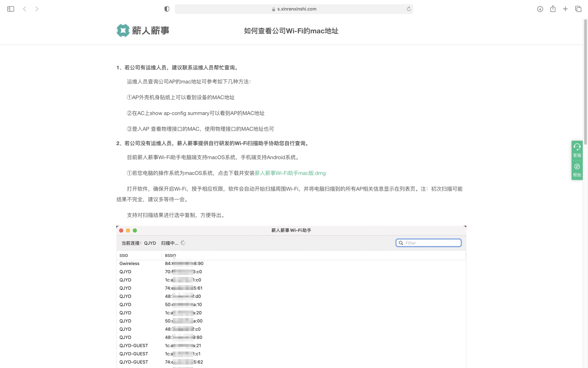Click paragraph starting 打开软件，确保开启Wi-Fi
This screenshot has height=368, width=588.
(289, 194)
